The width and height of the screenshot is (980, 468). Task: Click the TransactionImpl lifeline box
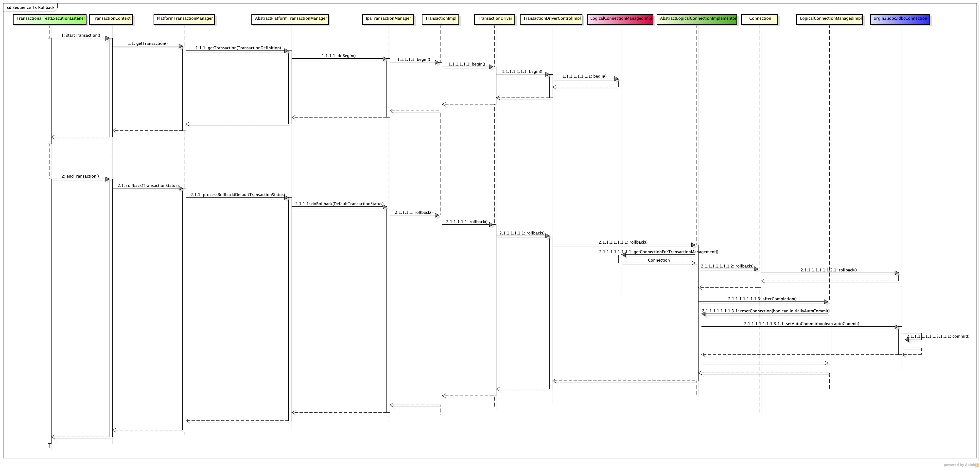440,19
